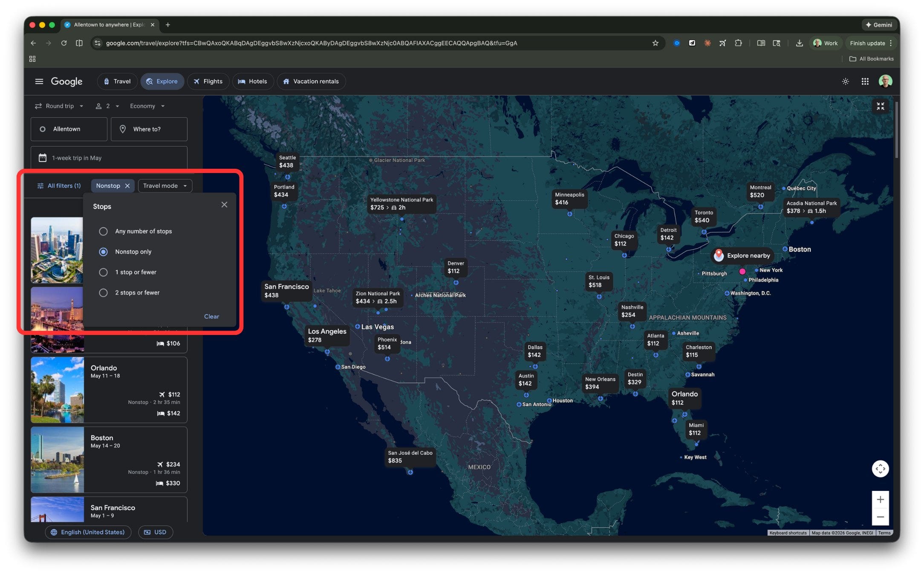Screen dimensions: 924x574
Task: Open the Google main menu hamburger icon
Action: tap(39, 81)
